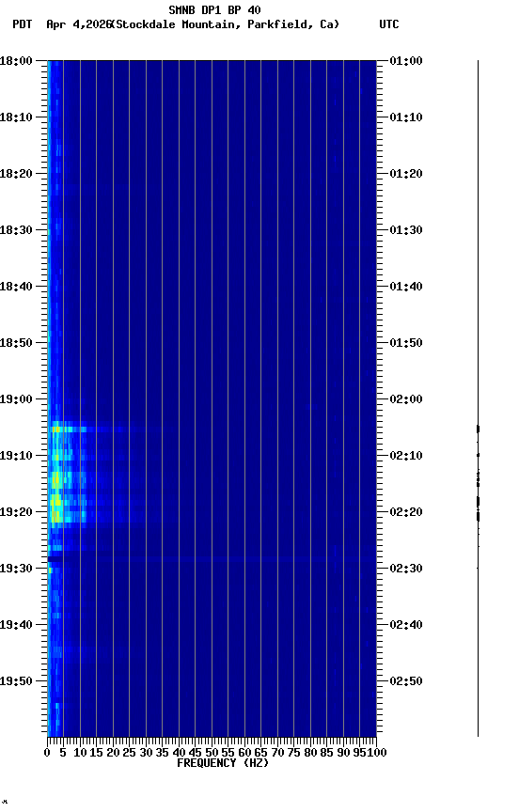Click the 65 Hz frequency axis label
The width and height of the screenshot is (519, 812).
pos(260,753)
